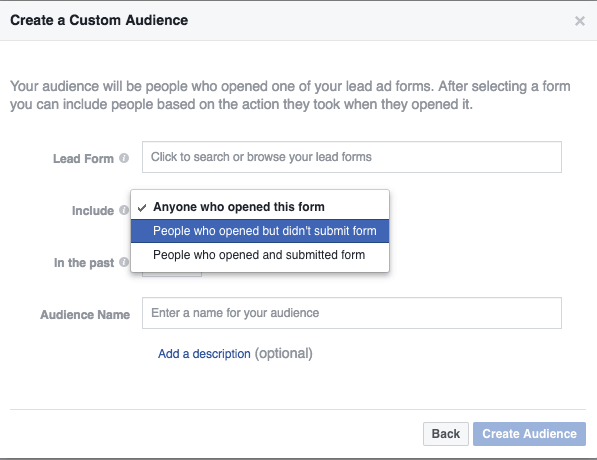Open the 'Add a description' link

[204, 354]
